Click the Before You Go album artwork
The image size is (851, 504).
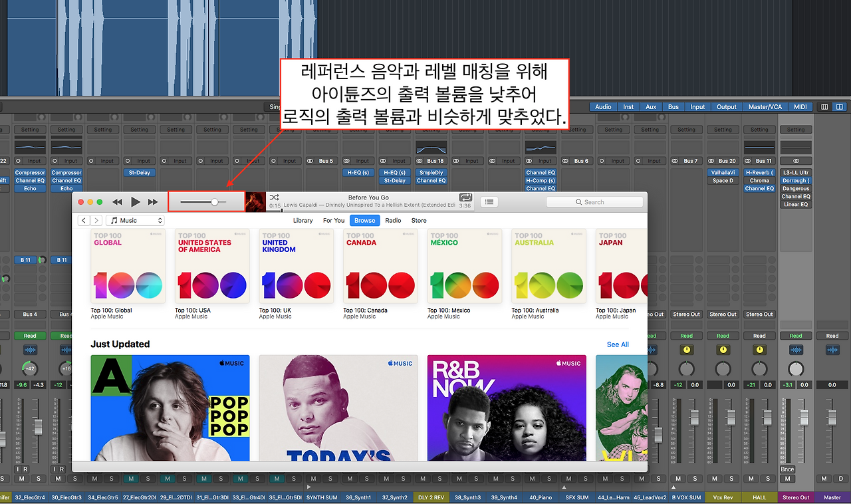tap(256, 202)
